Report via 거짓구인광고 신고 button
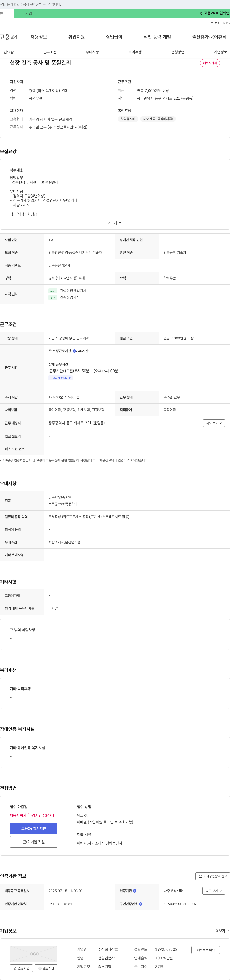230x980 pixels. point(213,876)
